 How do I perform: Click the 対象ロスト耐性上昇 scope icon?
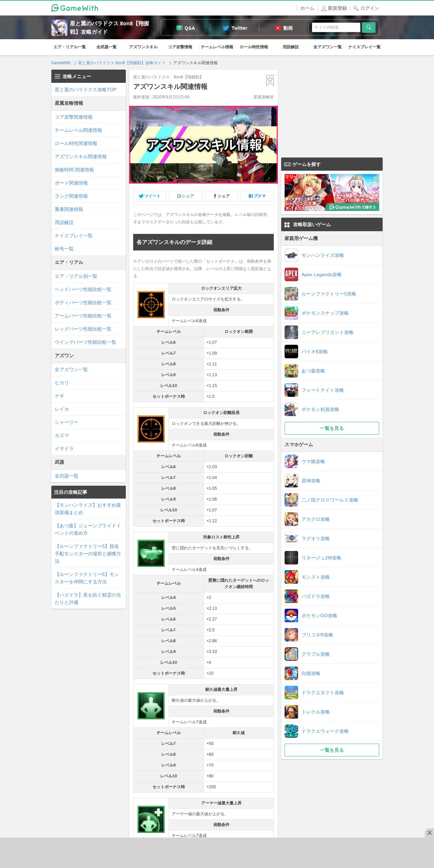(151, 553)
